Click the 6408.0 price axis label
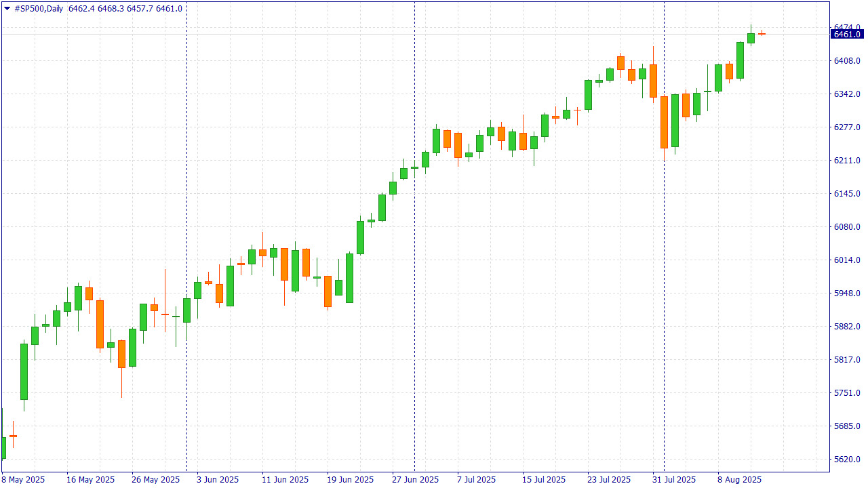 (x=847, y=61)
